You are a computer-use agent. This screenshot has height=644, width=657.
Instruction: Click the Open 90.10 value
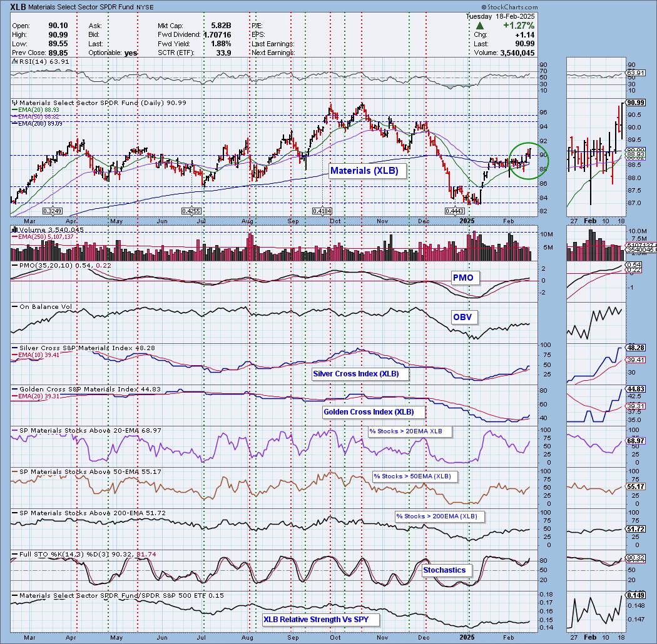(58, 26)
